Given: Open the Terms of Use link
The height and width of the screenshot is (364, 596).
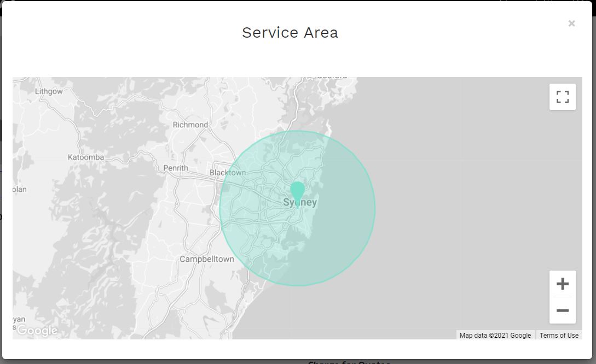Looking at the screenshot, I should [559, 336].
